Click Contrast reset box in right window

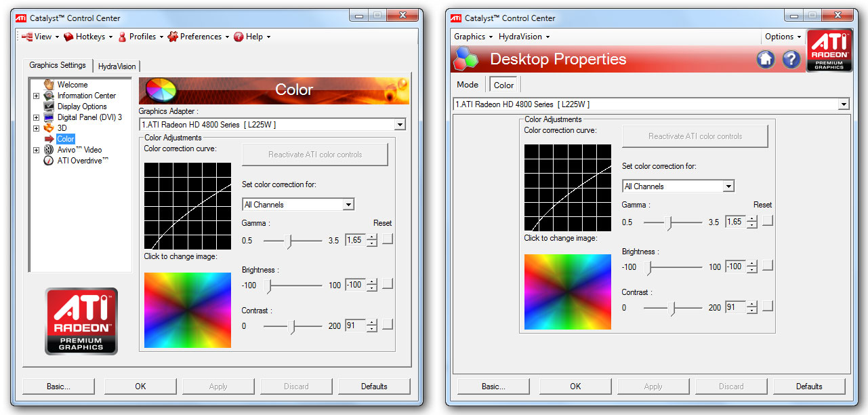coord(767,306)
